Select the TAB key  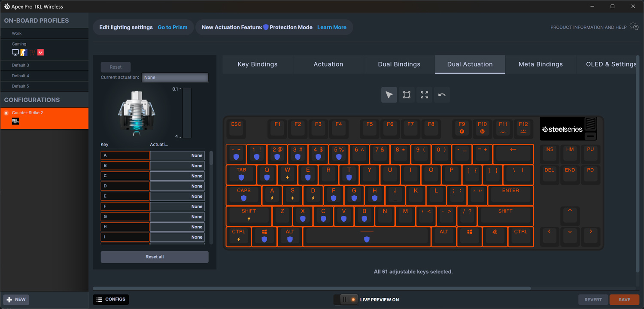[x=241, y=174]
